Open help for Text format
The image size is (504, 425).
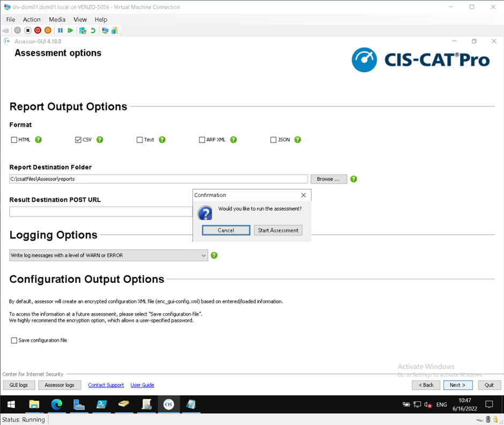[x=162, y=140]
